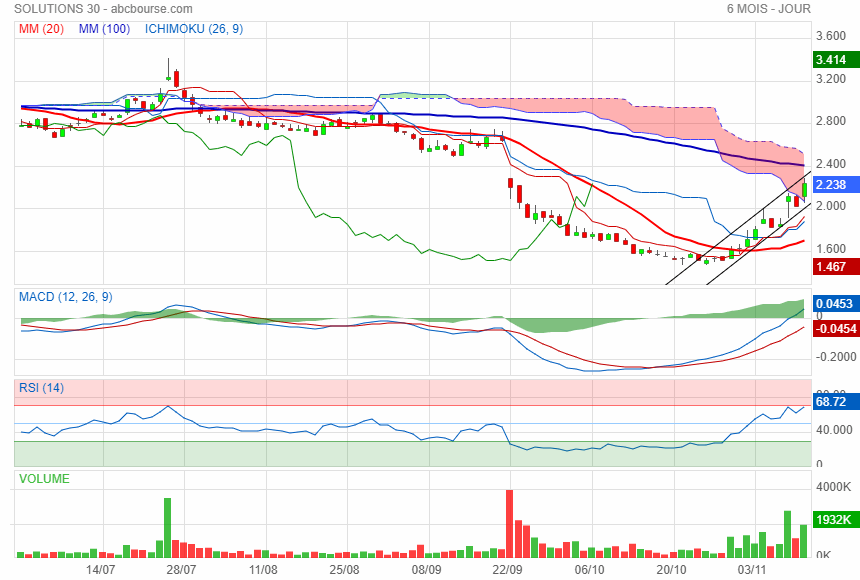
Task: Click the blue 0.0453 MACD value tag
Action: 834,304
